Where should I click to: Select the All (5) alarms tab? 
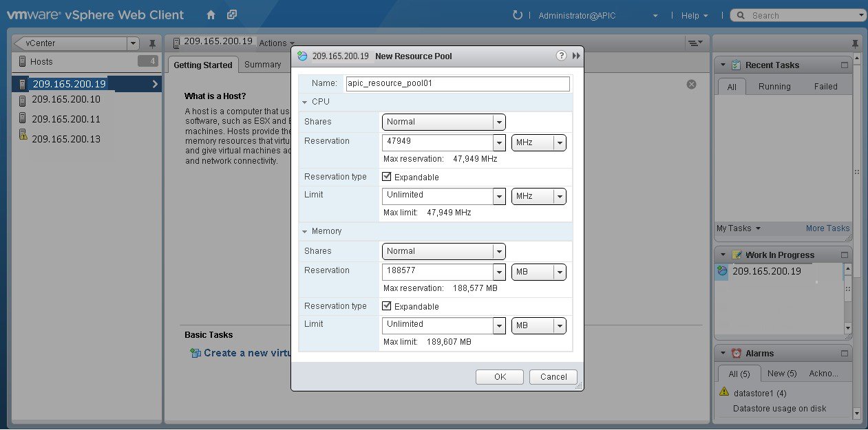pyautogui.click(x=739, y=374)
